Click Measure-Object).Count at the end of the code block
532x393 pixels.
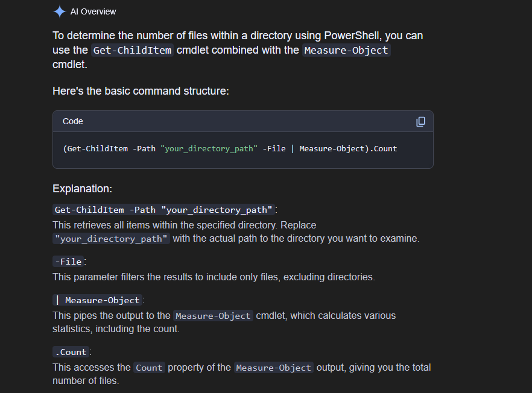tap(348, 148)
